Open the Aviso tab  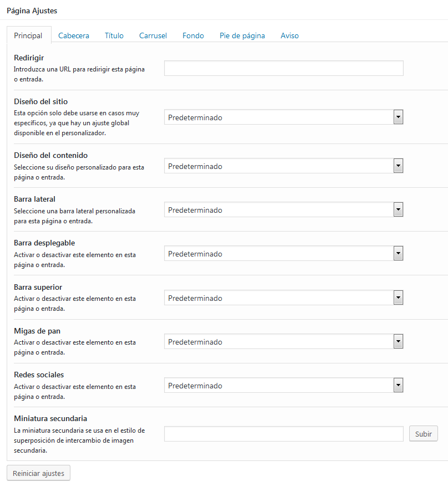click(x=289, y=35)
